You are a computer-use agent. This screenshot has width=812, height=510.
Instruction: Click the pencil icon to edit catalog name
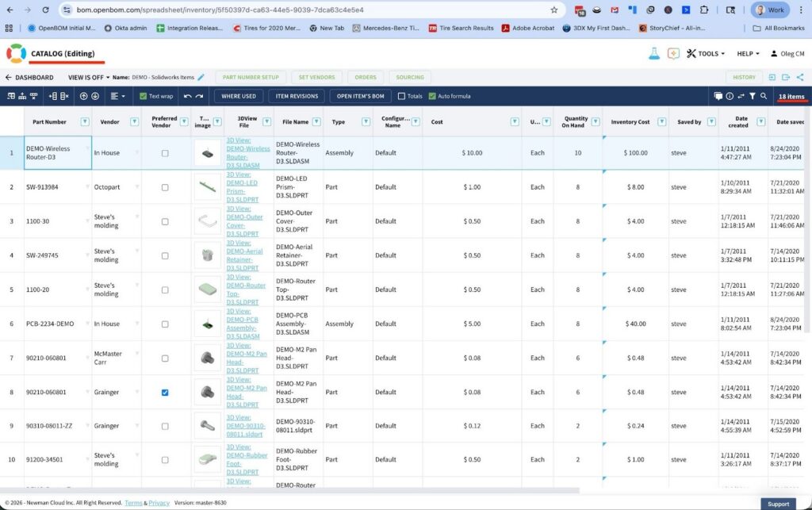[x=201, y=78]
